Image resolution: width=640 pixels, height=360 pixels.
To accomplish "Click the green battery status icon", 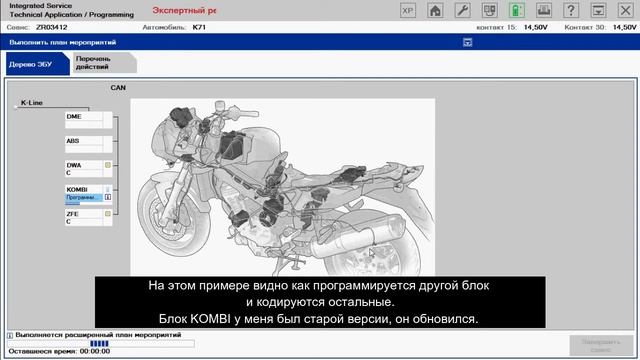I will pos(517,11).
